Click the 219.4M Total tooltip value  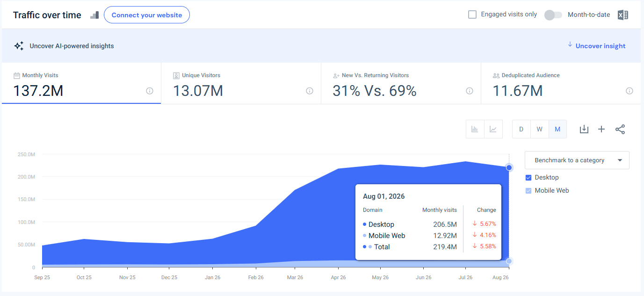click(x=445, y=247)
